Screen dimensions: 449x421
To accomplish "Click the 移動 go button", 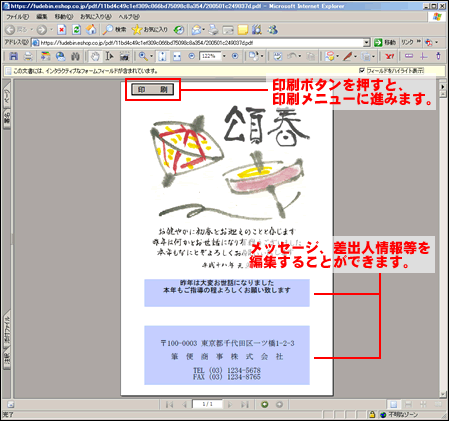I will (x=385, y=43).
